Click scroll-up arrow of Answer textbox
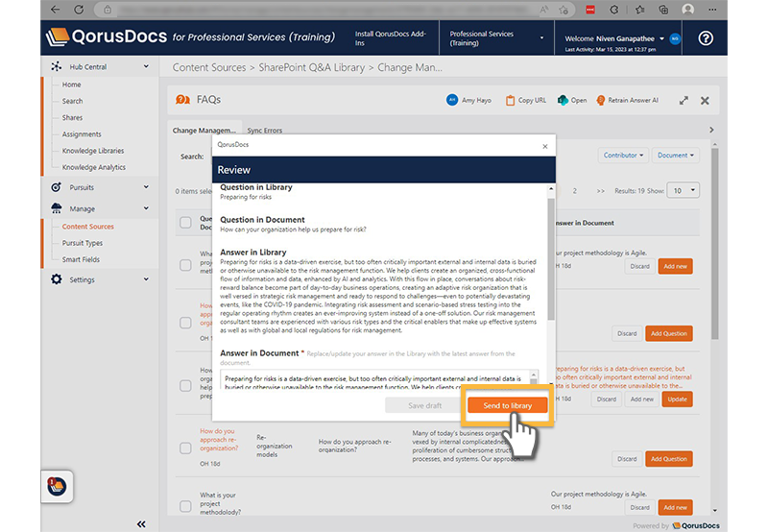The width and height of the screenshot is (768, 532). [x=534, y=375]
